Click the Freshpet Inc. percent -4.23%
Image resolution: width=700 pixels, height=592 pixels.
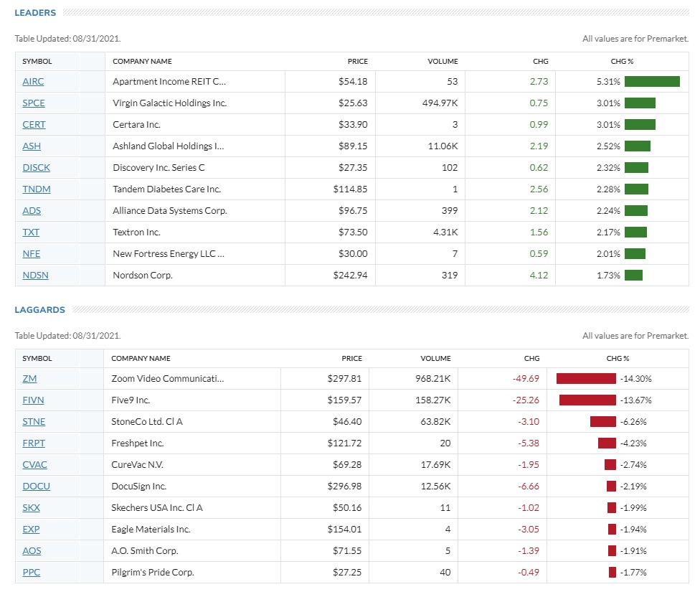633,443
